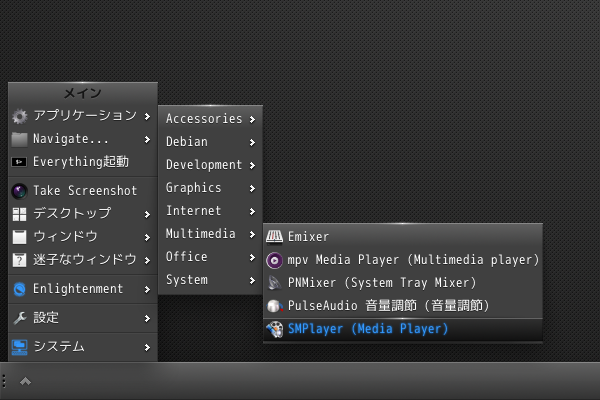The width and height of the screenshot is (600, 400).
Task: Open the Graphics category
Action: [x=210, y=188]
